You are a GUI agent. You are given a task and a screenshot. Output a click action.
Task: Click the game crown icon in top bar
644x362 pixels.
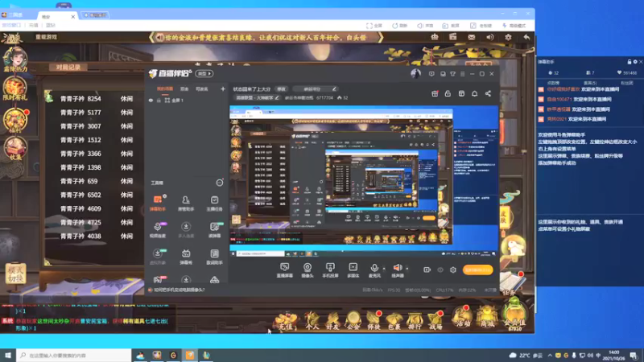435,37
